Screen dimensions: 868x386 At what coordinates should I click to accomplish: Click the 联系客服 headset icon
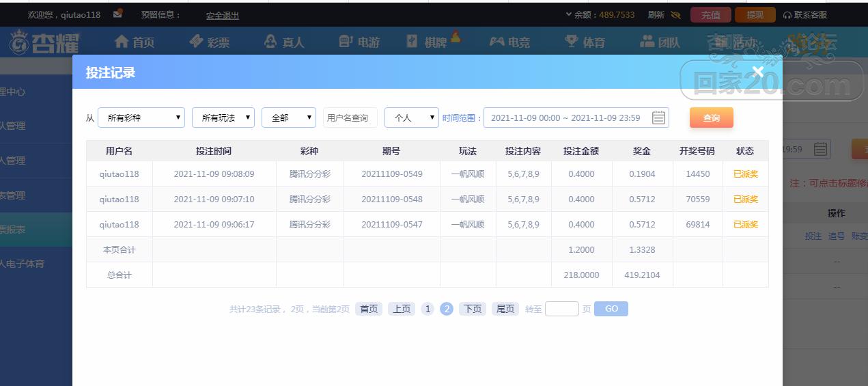pos(787,15)
